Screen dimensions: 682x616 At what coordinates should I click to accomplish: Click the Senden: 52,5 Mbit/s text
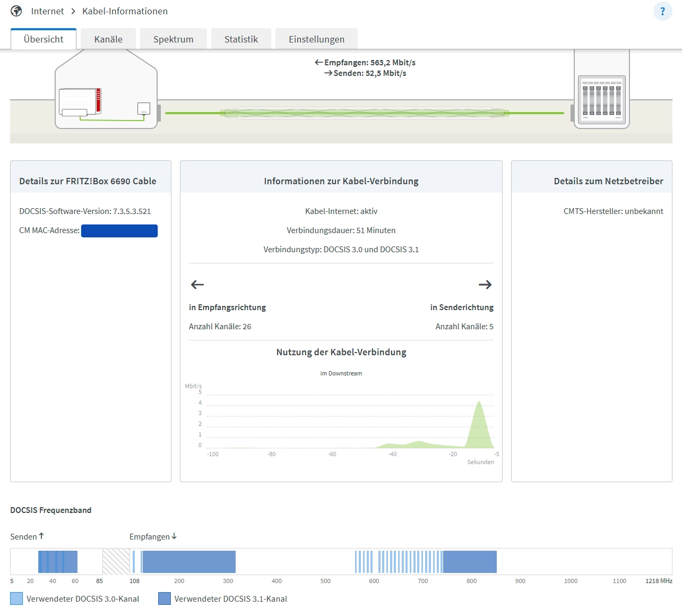coord(365,73)
